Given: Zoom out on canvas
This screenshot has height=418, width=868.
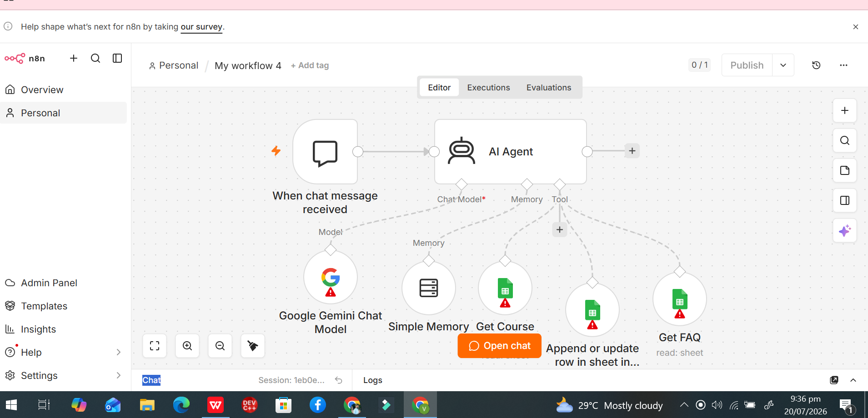Looking at the screenshot, I should click(x=220, y=346).
